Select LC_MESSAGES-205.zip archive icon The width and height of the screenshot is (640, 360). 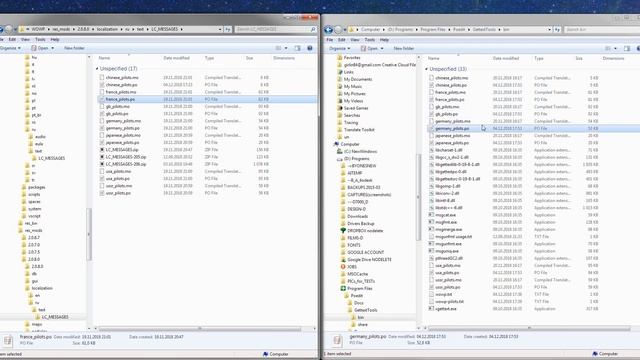[x=102, y=157]
